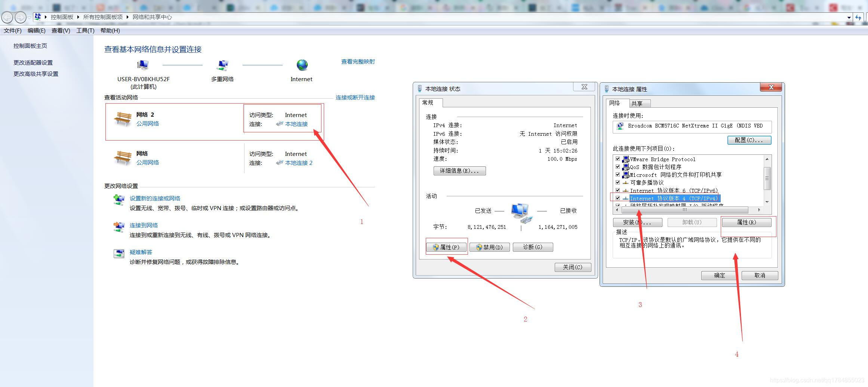The image size is (868, 387).
Task: Click the 配置(C)... button
Action: (x=749, y=140)
